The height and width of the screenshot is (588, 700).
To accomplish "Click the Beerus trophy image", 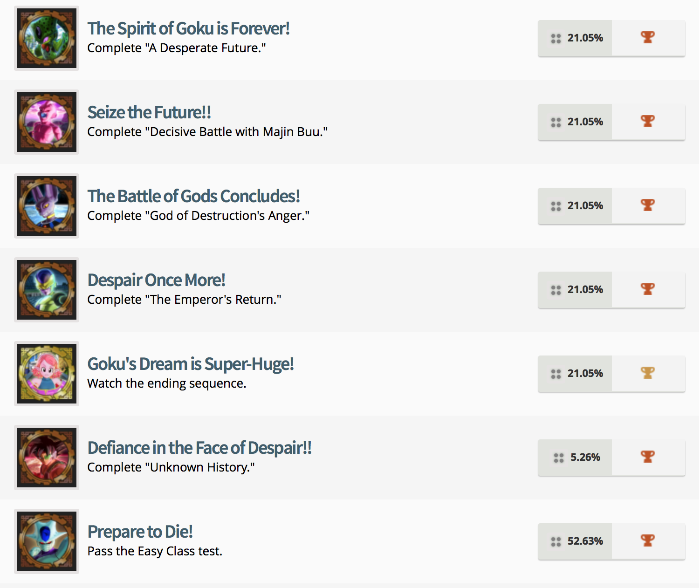I will [47, 206].
